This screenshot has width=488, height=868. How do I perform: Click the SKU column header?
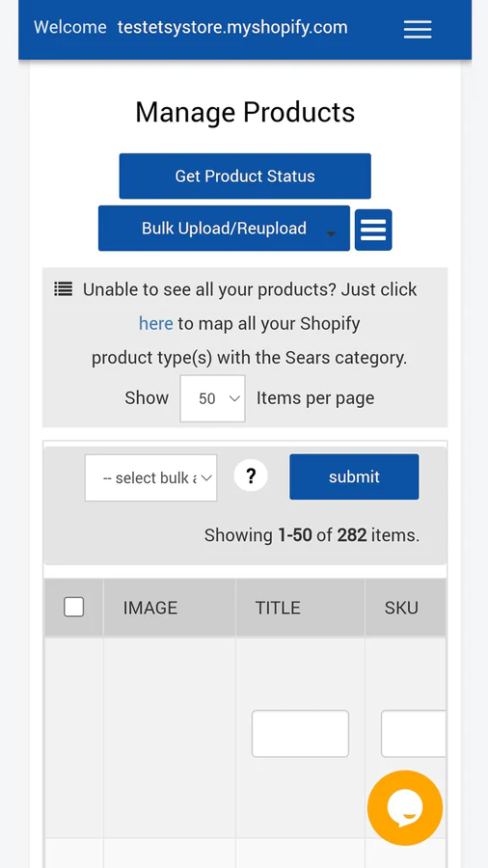coord(402,608)
